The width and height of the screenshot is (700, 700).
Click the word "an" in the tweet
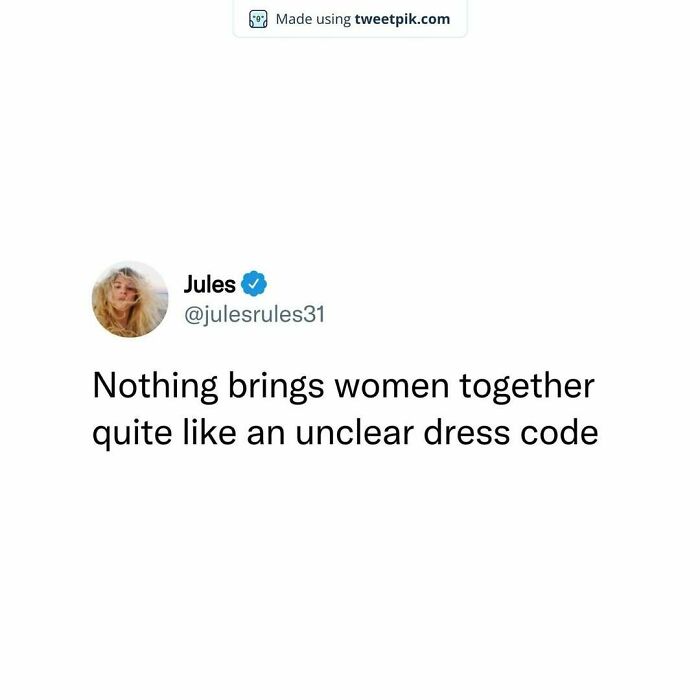tap(266, 435)
